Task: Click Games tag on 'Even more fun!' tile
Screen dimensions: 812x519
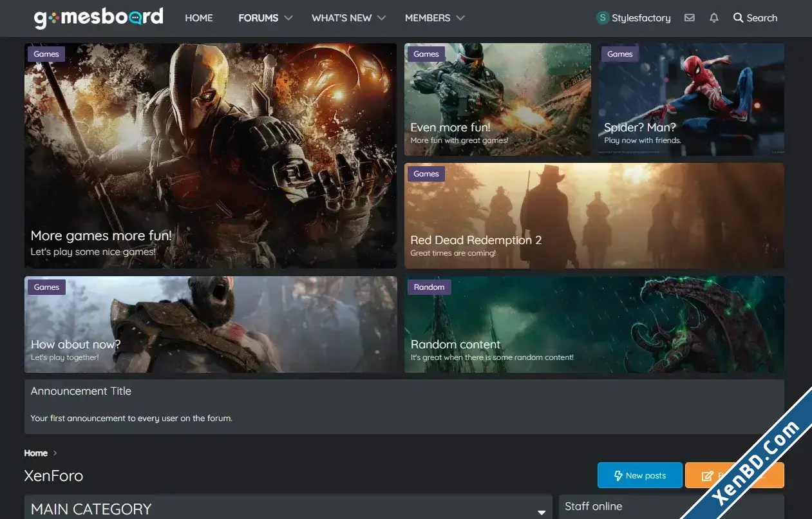Action: [426, 54]
